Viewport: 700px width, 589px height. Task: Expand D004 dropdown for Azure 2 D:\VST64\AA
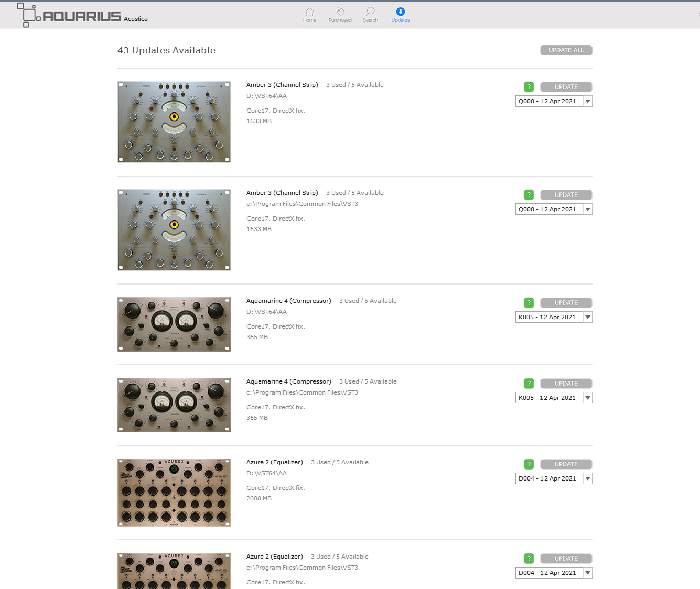(554, 478)
